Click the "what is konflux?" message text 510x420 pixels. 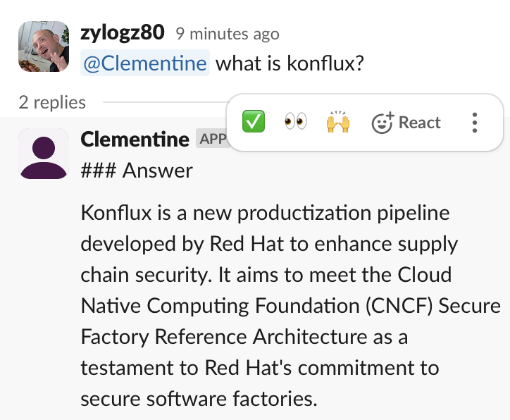[x=290, y=63]
